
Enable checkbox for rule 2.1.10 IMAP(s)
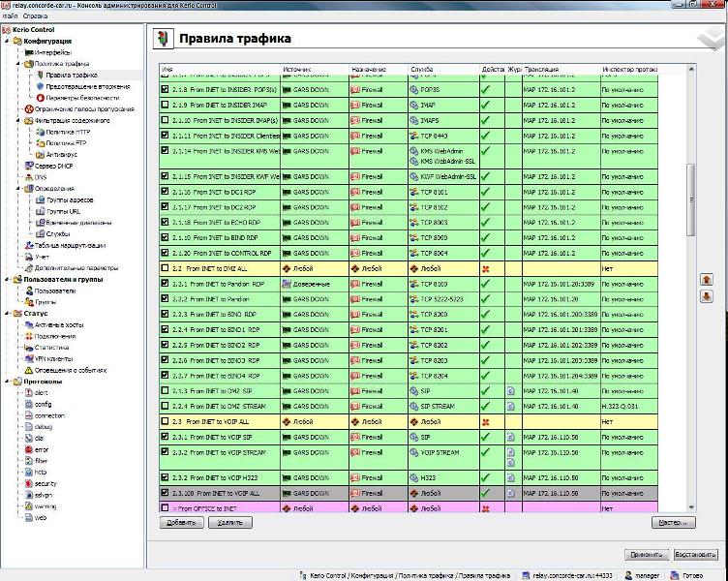pyautogui.click(x=165, y=120)
